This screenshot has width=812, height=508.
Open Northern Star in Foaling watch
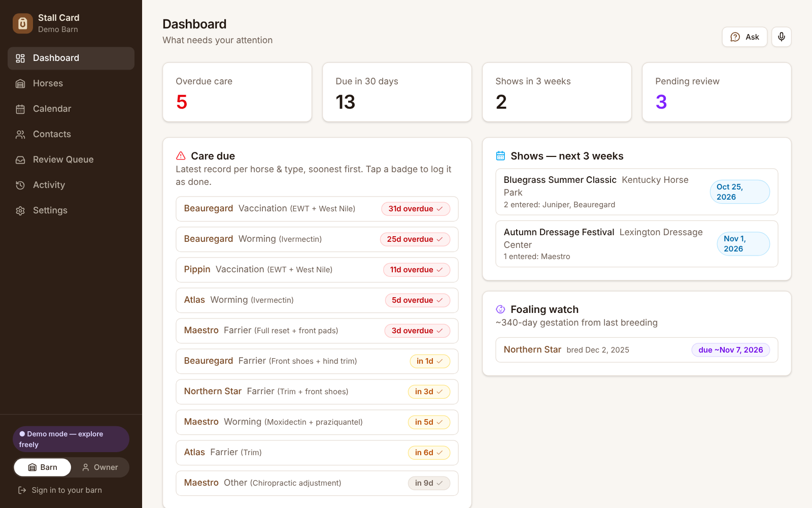tap(532, 350)
